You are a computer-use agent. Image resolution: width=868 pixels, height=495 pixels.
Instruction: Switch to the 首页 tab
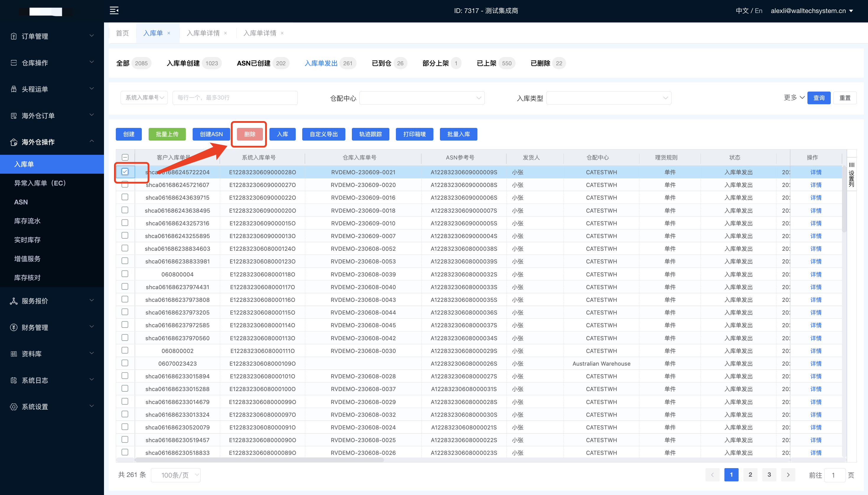click(122, 33)
